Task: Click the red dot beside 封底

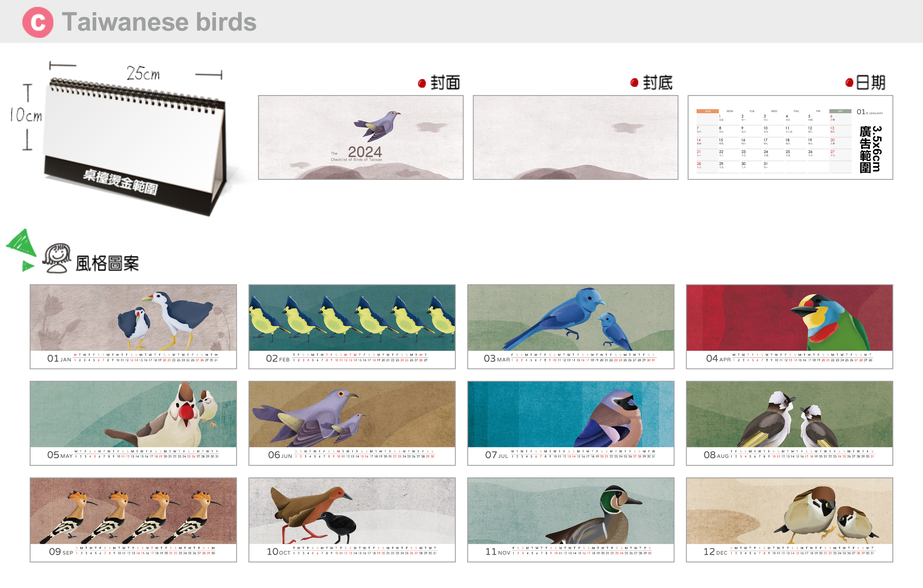Action: pyautogui.click(x=634, y=82)
